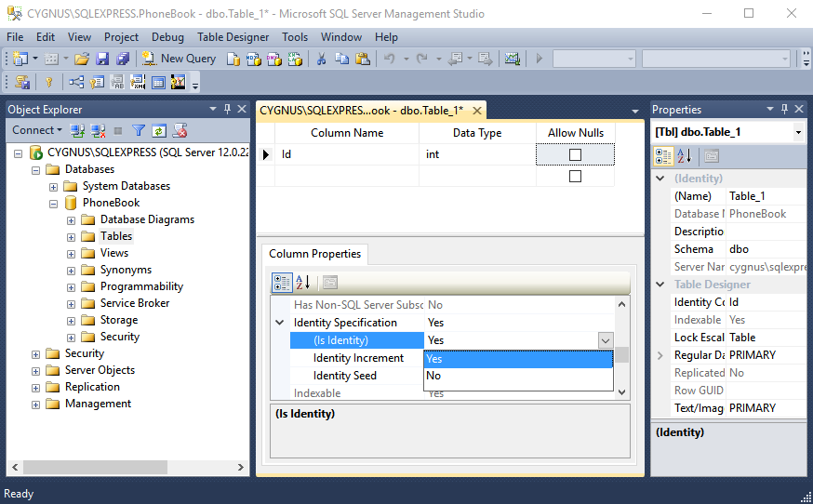This screenshot has height=504, width=813.
Task: Click the DMX query icon
Action: click(273, 60)
